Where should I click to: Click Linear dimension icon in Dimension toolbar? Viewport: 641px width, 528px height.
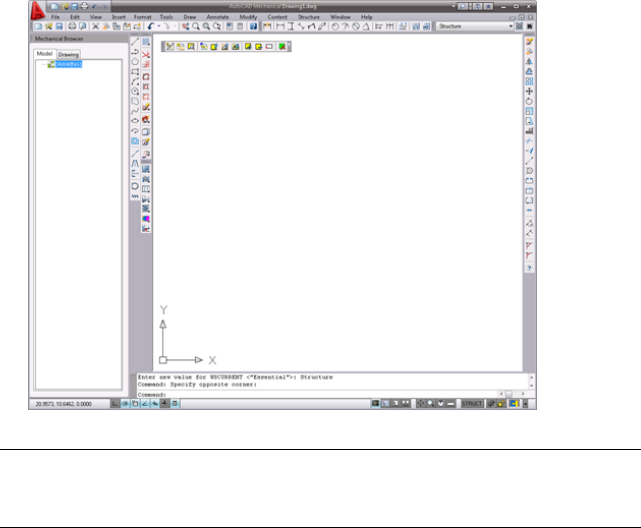click(280, 26)
